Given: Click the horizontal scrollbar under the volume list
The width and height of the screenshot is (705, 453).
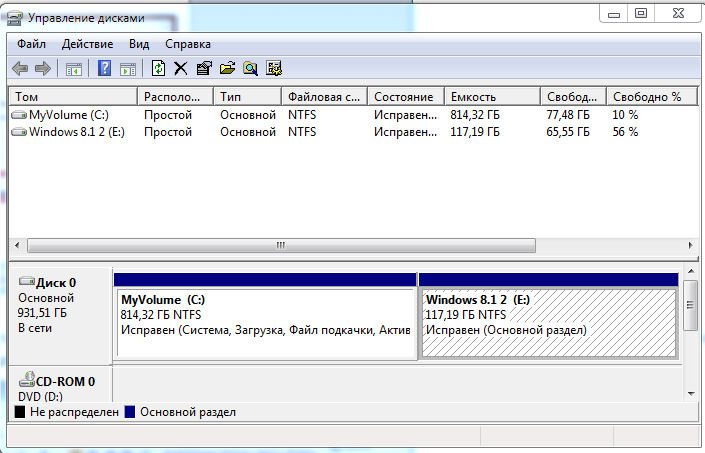Looking at the screenshot, I should [x=280, y=245].
